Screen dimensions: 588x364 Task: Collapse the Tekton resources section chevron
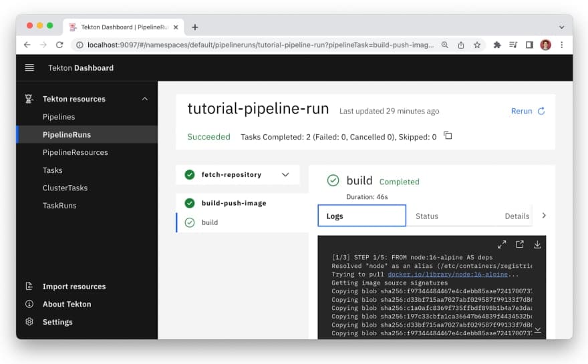(x=145, y=99)
